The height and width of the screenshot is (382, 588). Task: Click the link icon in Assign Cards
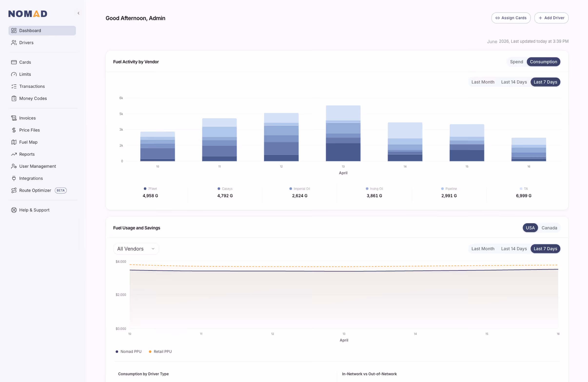click(497, 18)
